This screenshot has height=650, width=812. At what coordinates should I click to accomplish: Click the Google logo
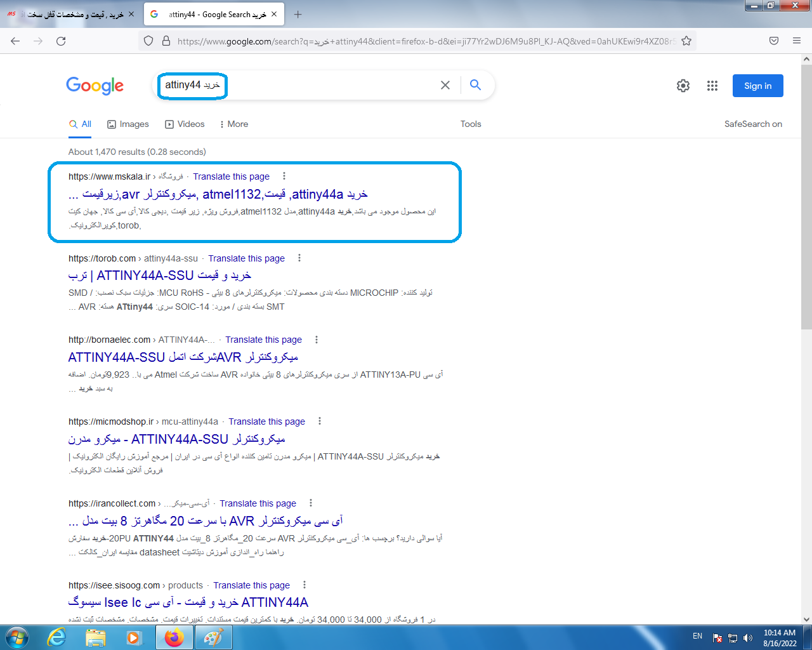coord(95,86)
